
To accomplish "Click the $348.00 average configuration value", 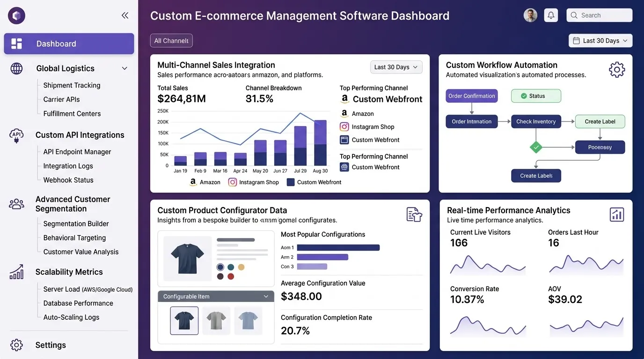I will tap(301, 296).
